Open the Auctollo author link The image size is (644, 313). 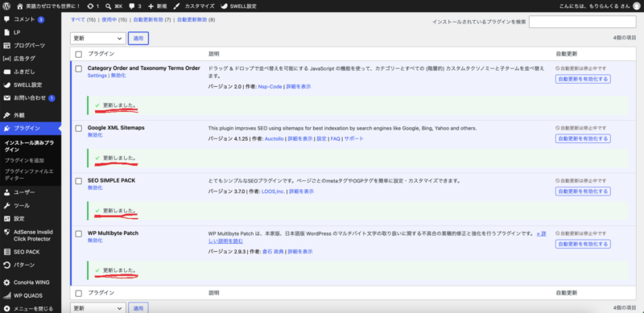click(x=274, y=139)
